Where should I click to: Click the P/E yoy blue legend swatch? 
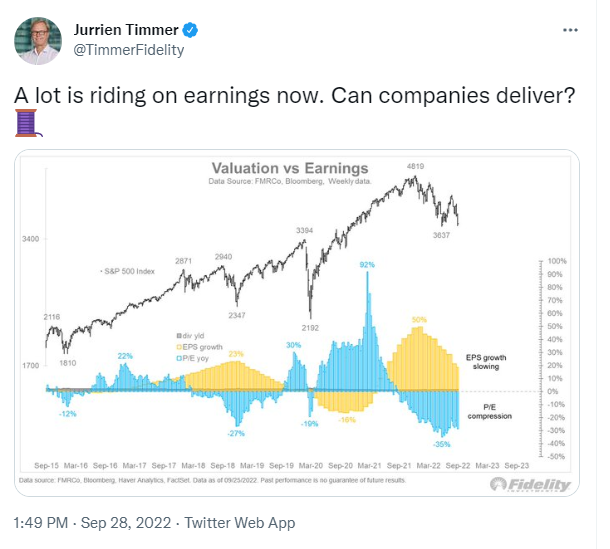[x=179, y=358]
